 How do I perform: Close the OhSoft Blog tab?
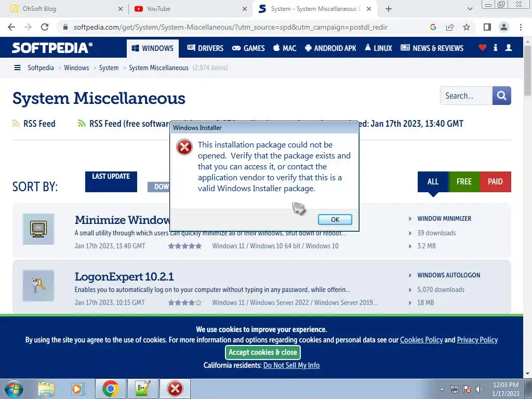[121, 9]
